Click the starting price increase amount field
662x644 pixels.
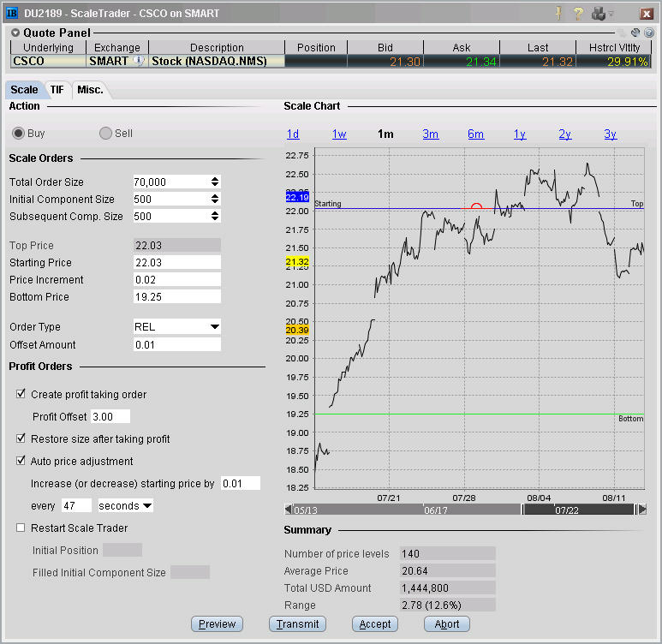coord(241,483)
